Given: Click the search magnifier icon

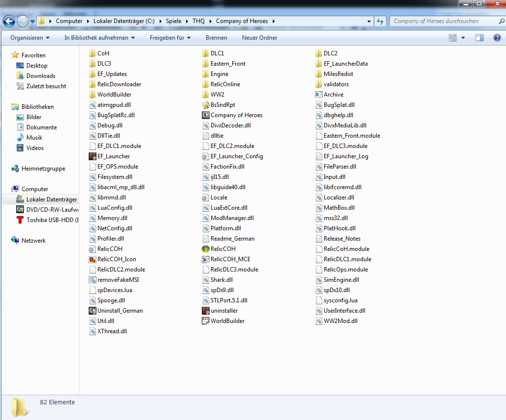Looking at the screenshot, I should (x=501, y=21).
